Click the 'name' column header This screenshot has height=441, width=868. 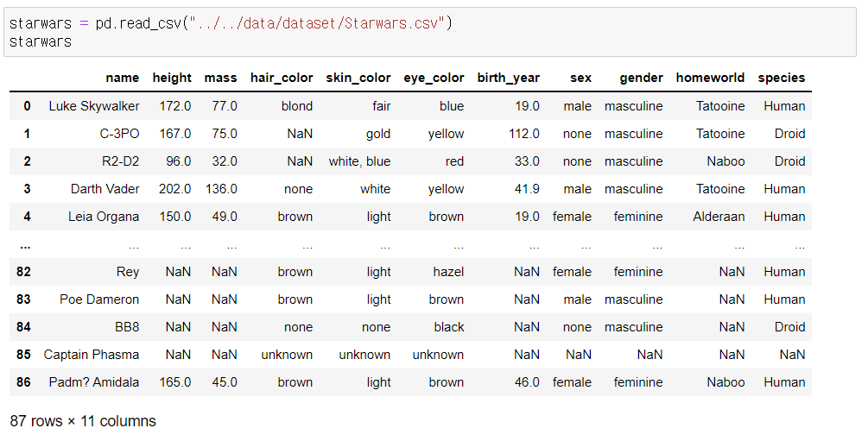coord(123,78)
